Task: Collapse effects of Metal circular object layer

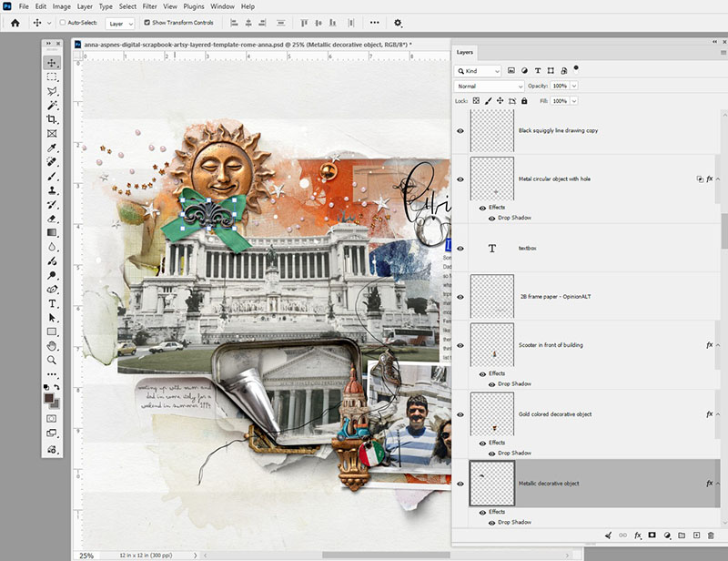Action: click(718, 178)
